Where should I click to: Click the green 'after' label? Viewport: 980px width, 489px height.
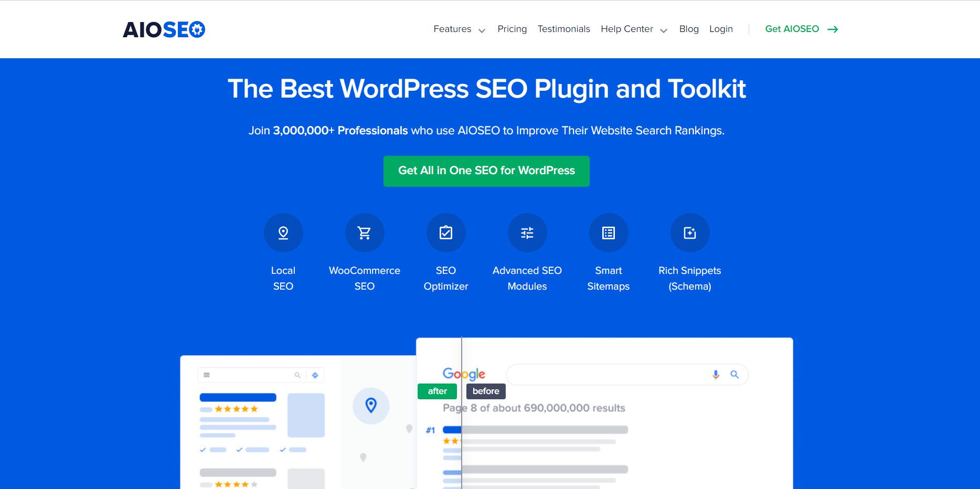437,391
